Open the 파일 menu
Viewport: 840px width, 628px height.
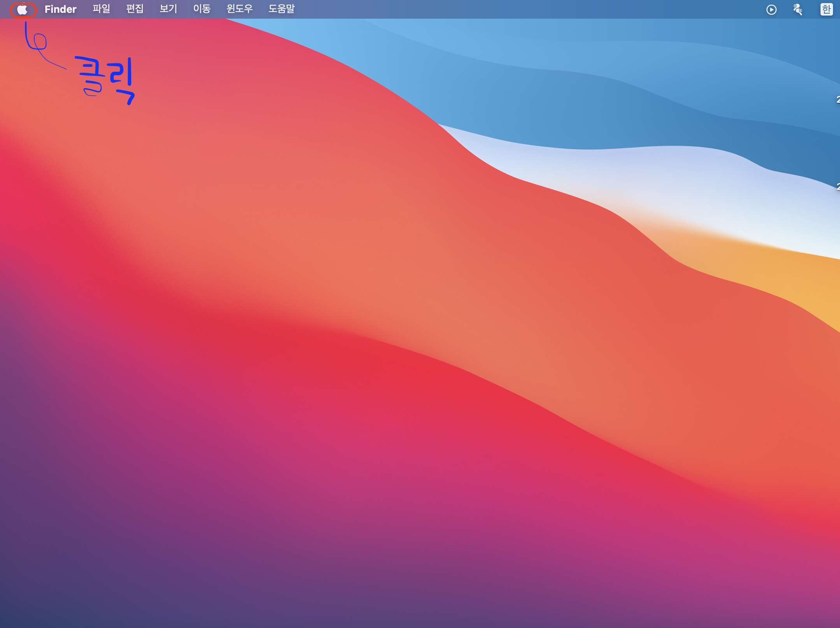pyautogui.click(x=101, y=9)
